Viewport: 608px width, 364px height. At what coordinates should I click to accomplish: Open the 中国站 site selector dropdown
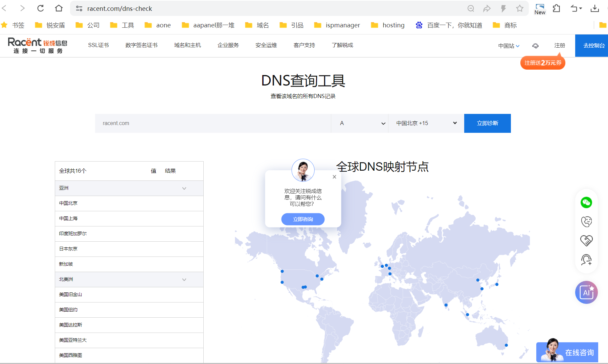coord(509,46)
